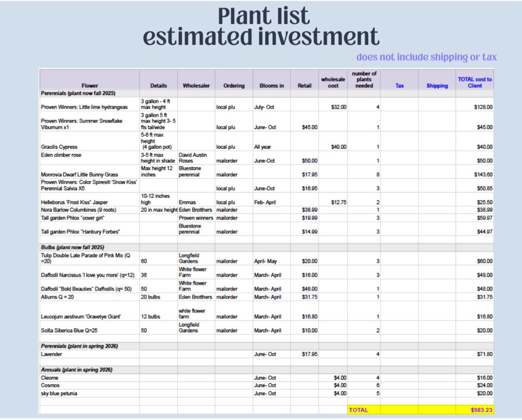Viewport: 522px width, 420px height.
Task: Select 'Nora Barlow Columbines (9 roots)' cell
Action: point(89,210)
